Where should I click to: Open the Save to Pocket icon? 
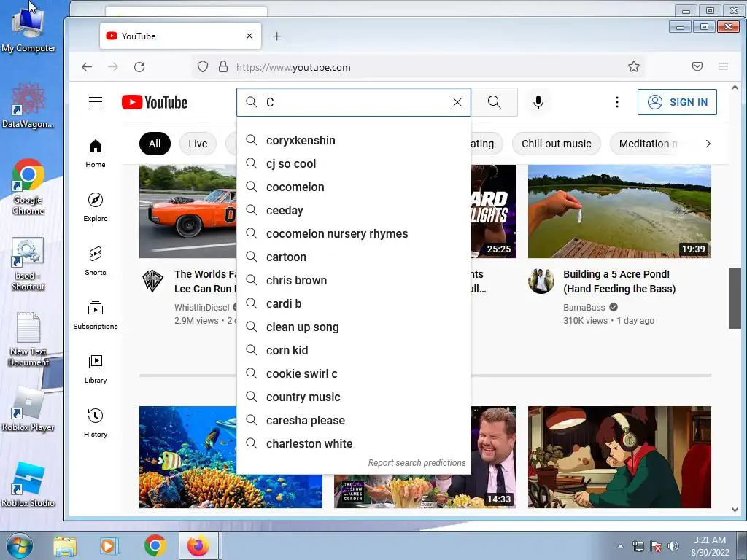tap(697, 66)
